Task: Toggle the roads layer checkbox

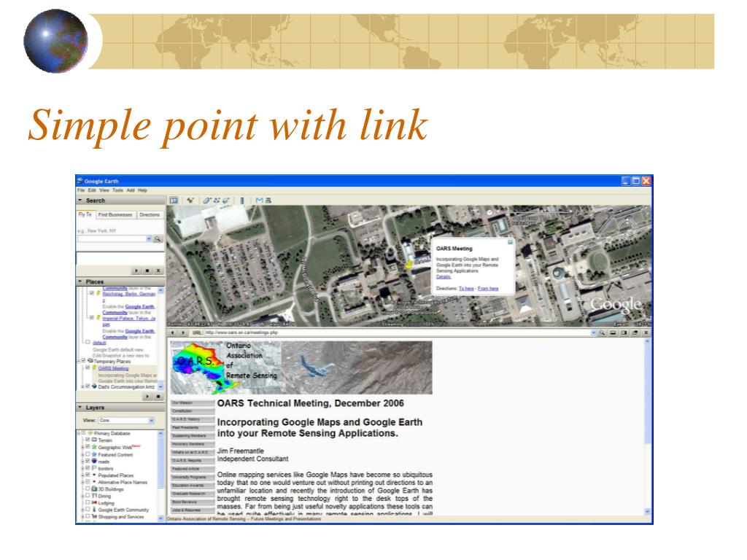Action: (x=88, y=461)
